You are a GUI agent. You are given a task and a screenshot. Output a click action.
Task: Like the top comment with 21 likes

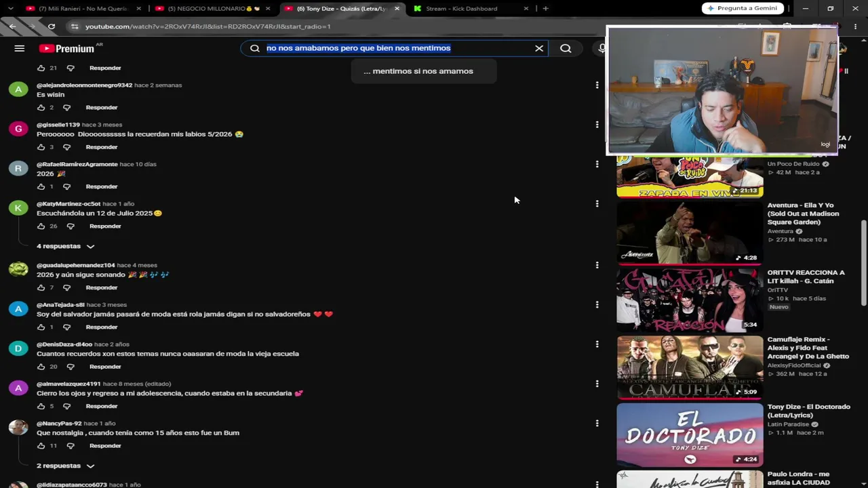pos(41,68)
